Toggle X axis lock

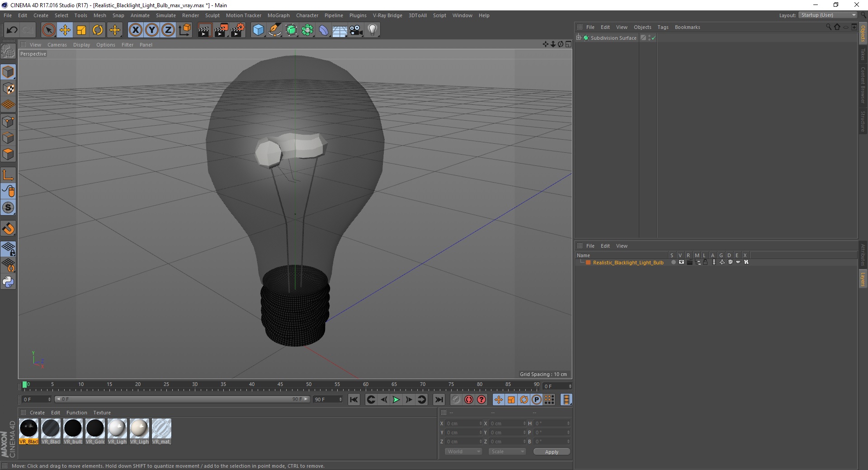pos(135,30)
